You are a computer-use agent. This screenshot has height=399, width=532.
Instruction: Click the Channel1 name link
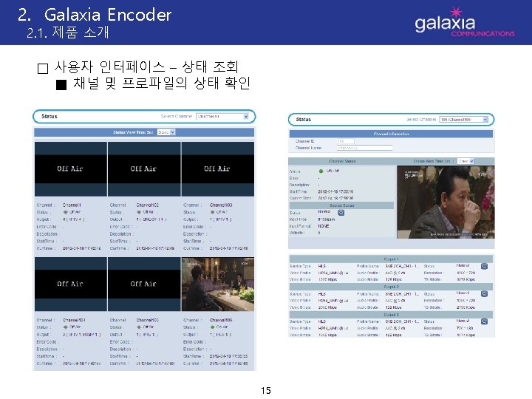click(72, 205)
